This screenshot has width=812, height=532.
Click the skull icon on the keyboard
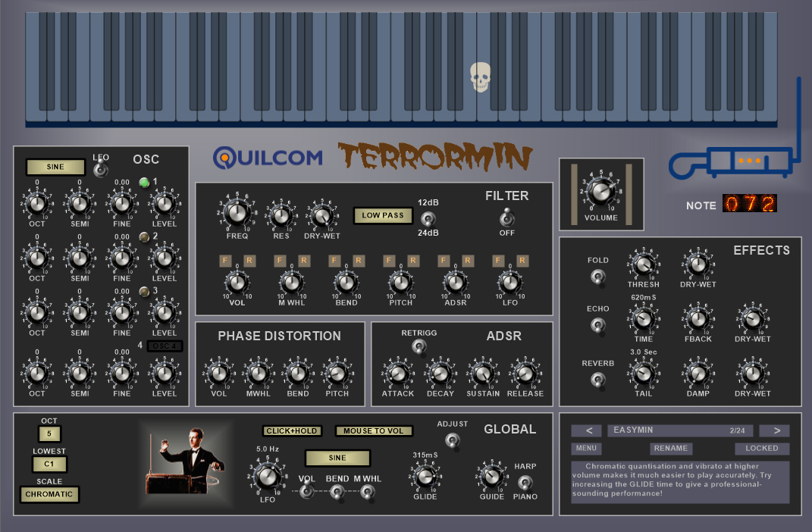click(x=480, y=77)
